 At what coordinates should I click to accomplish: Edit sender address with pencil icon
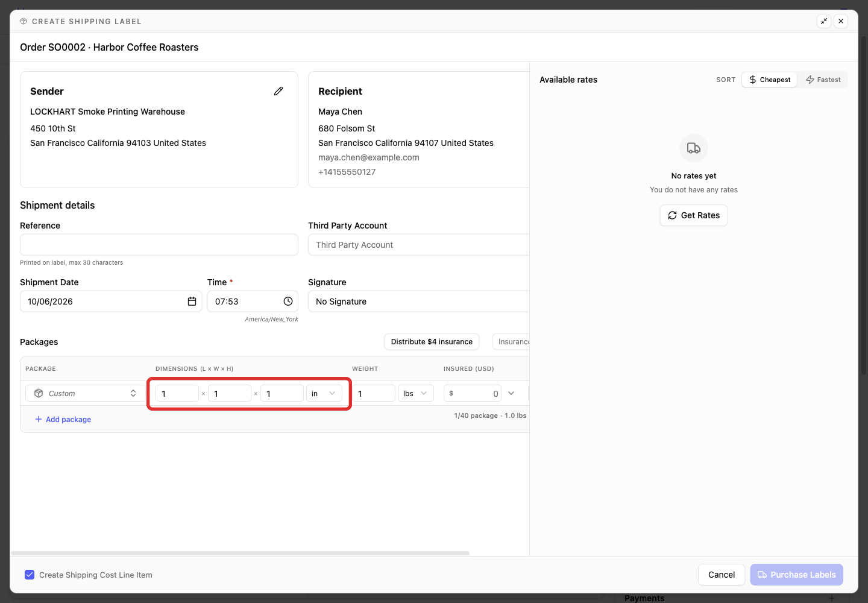278,91
